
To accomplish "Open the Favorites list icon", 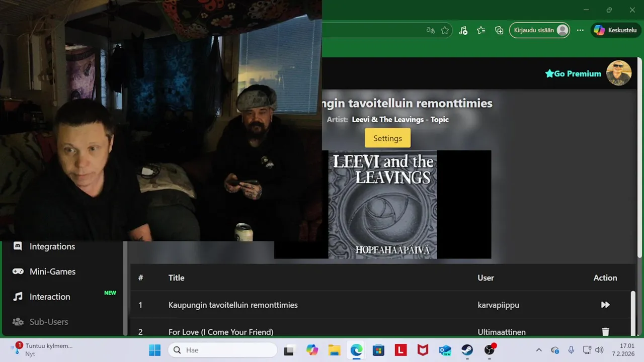I will (x=481, y=30).
